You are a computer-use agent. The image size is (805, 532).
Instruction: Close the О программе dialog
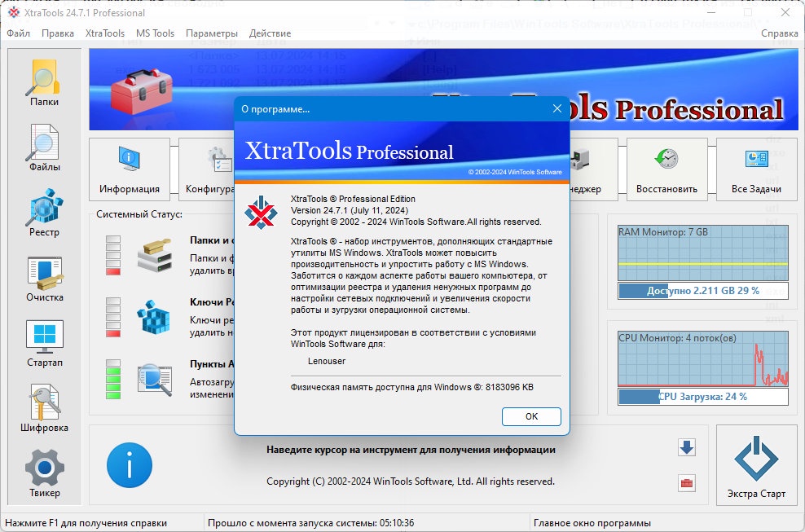[x=557, y=108]
